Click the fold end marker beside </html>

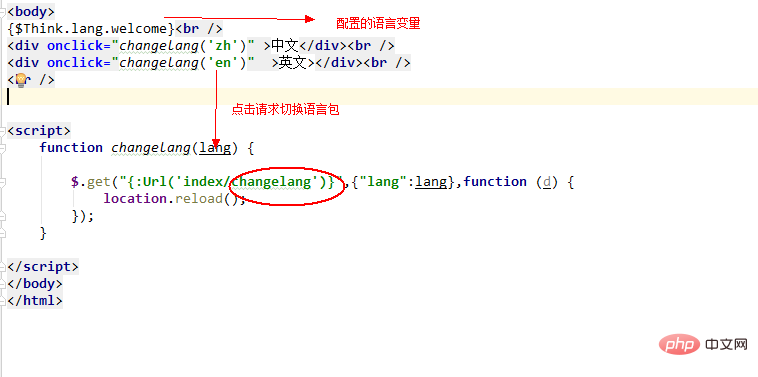coord(2,301)
